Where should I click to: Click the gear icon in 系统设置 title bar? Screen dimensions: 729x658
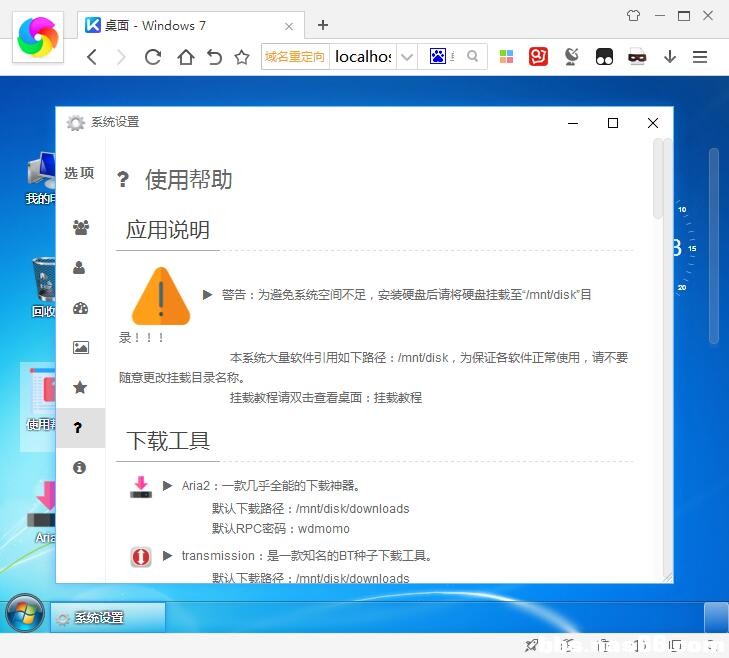(75, 123)
